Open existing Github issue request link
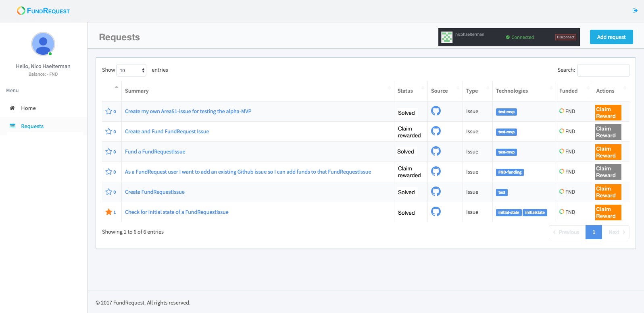 [248, 172]
